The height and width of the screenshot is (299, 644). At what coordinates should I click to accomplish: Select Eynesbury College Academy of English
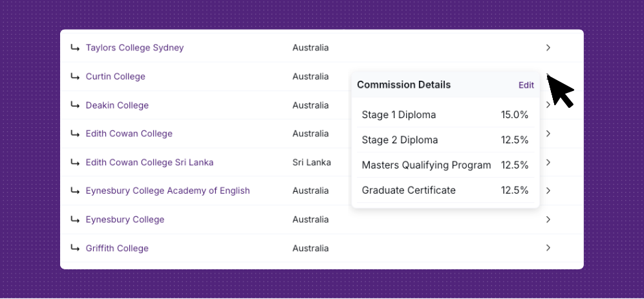pyautogui.click(x=167, y=191)
